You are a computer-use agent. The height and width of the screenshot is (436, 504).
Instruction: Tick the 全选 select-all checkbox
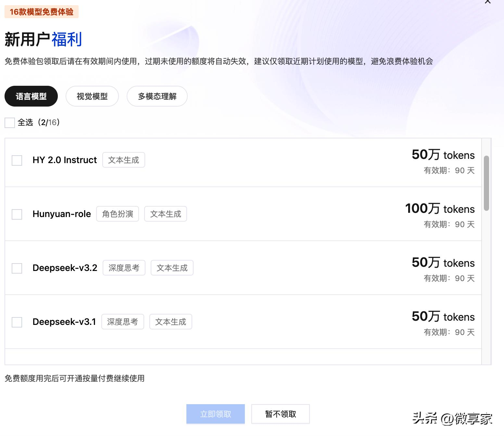[10, 122]
